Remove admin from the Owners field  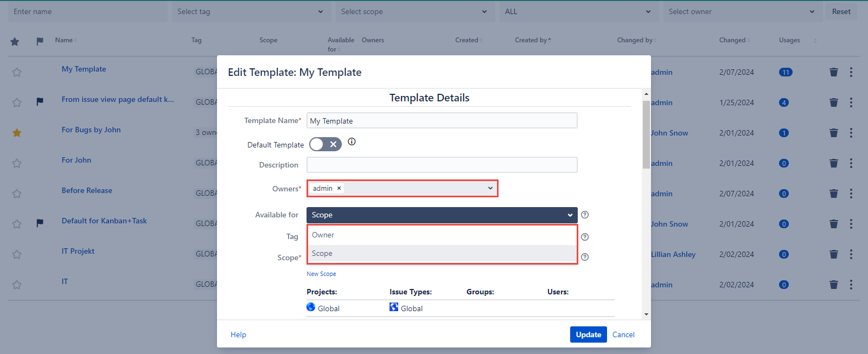339,188
